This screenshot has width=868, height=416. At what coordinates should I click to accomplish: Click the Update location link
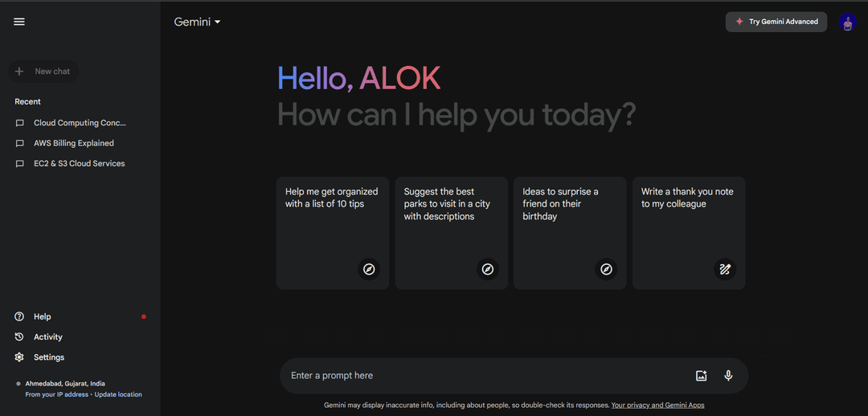(x=118, y=394)
